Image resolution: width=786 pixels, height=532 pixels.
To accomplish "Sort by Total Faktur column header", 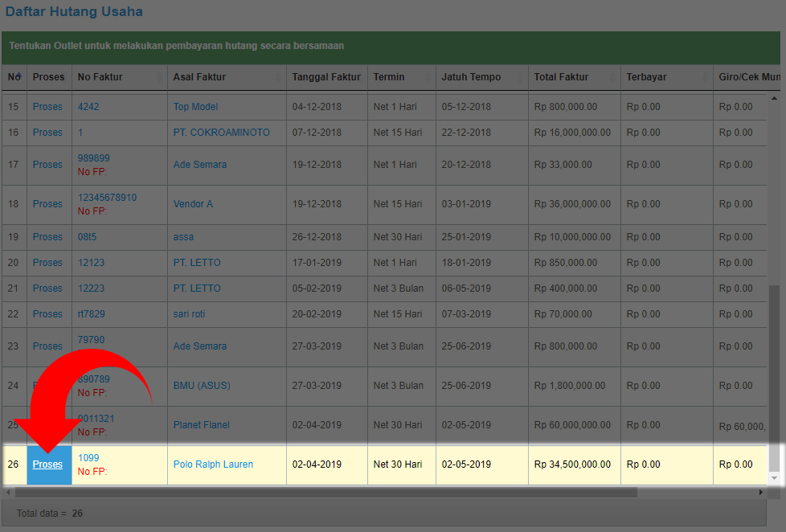I will click(x=575, y=76).
